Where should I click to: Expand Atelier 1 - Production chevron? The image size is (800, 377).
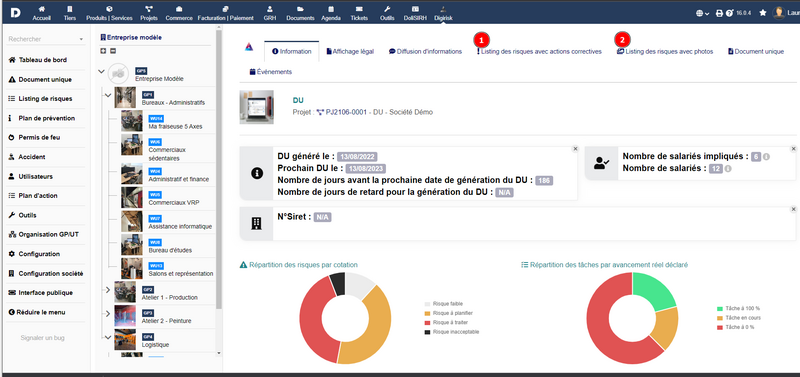(x=108, y=290)
